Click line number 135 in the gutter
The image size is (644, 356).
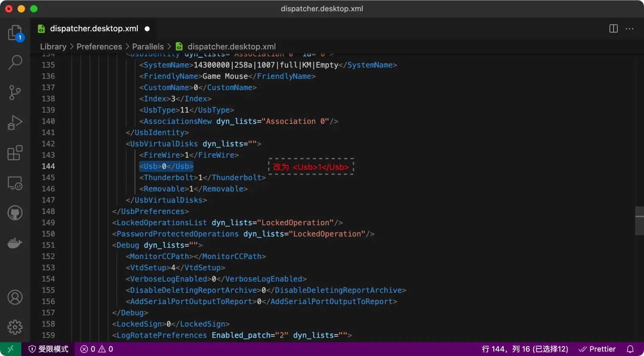(x=48, y=65)
